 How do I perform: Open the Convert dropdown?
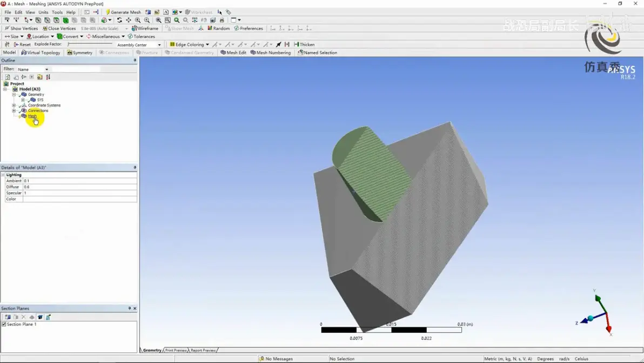(70, 37)
